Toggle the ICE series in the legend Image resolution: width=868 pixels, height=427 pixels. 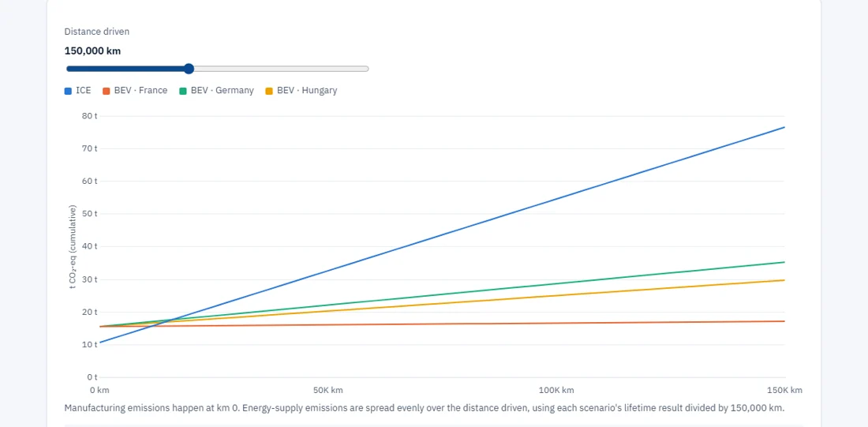(77, 90)
